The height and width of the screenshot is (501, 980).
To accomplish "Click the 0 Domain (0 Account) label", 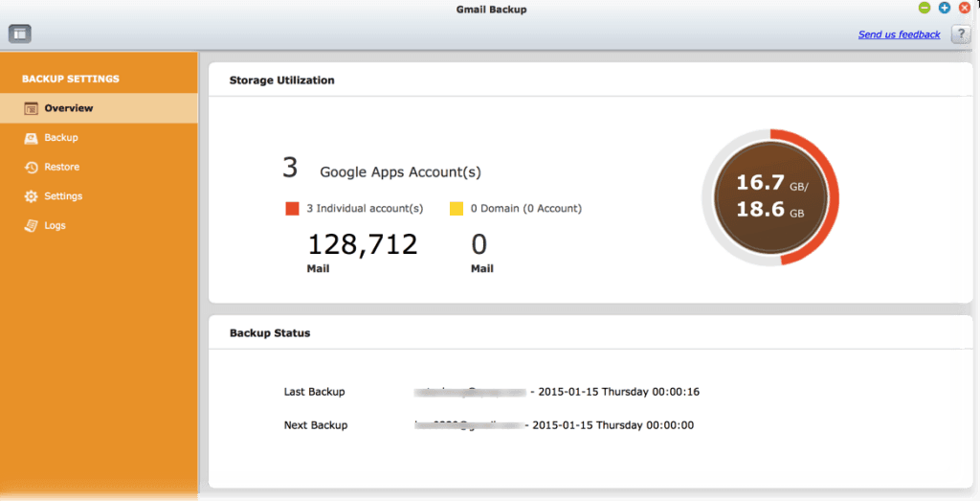I will [x=526, y=208].
